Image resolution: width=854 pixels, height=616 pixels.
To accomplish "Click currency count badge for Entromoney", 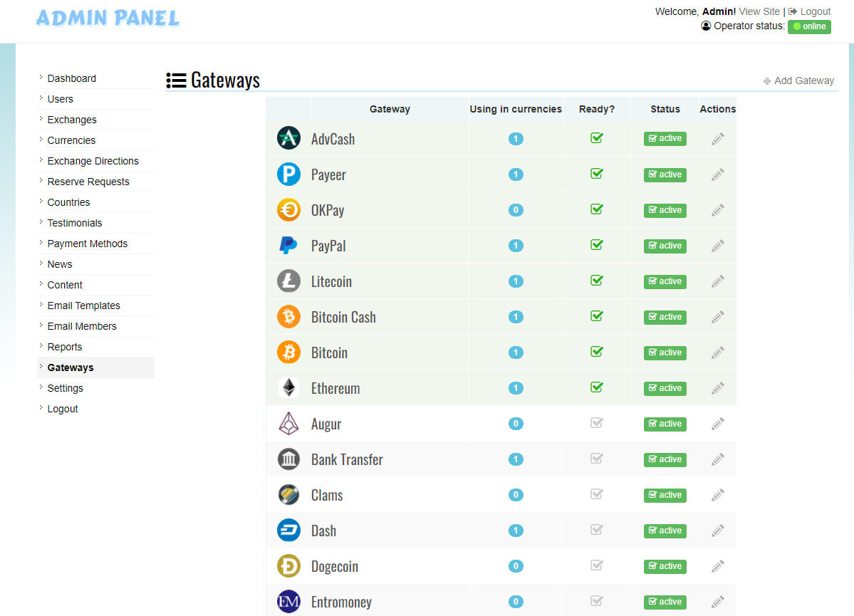I will coord(516,602).
